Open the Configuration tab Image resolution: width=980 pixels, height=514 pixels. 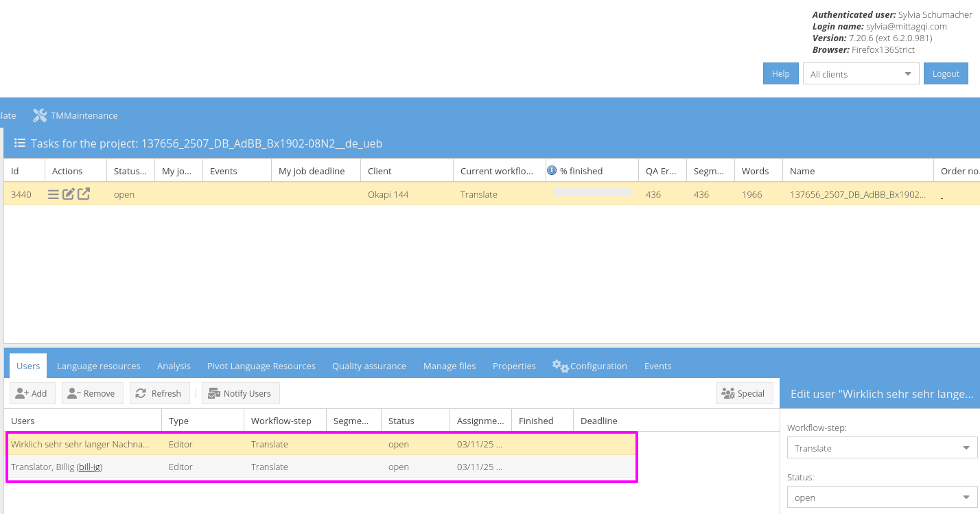tap(590, 366)
